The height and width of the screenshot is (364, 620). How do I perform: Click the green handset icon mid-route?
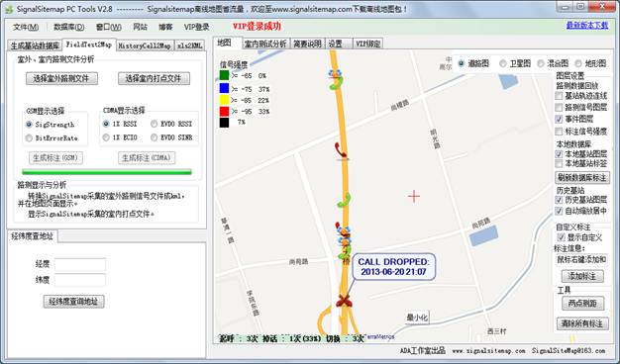344,201
